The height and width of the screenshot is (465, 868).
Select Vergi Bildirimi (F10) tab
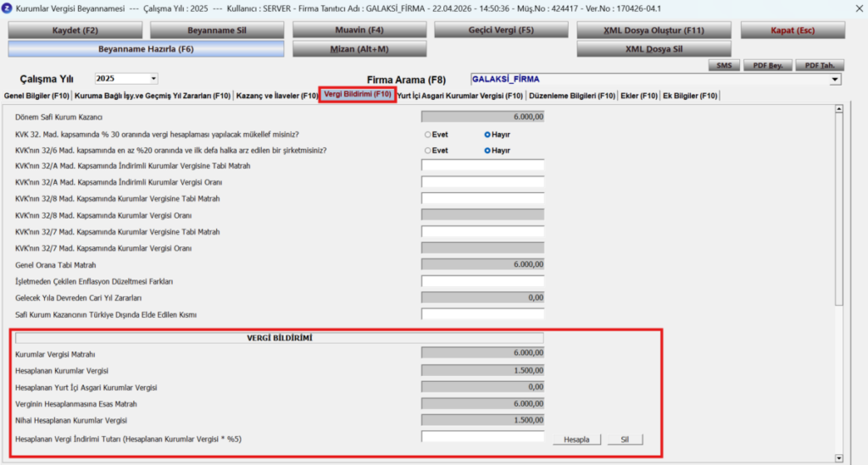(x=358, y=95)
